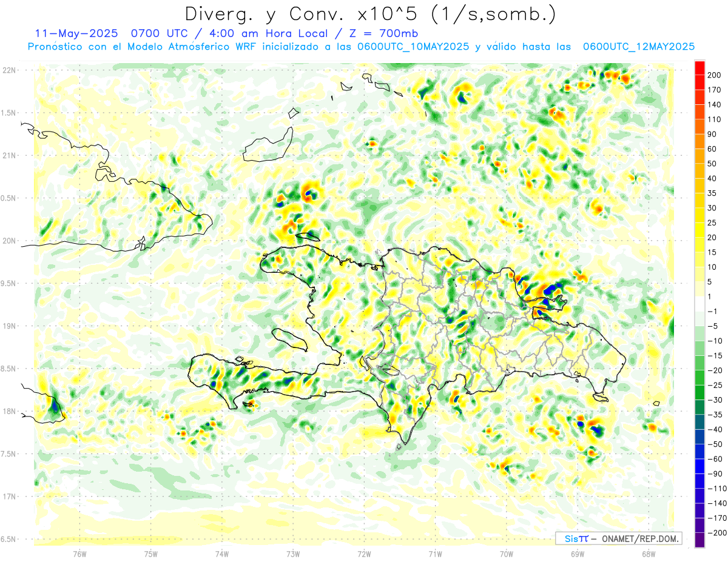Click the "73W" longitude label
The width and height of the screenshot is (728, 562).
293,554
